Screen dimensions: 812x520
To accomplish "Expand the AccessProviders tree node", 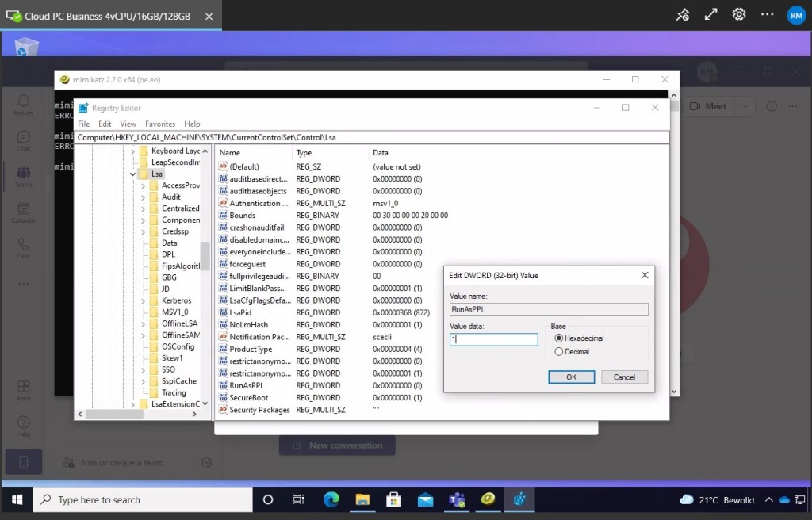I will [x=143, y=185].
